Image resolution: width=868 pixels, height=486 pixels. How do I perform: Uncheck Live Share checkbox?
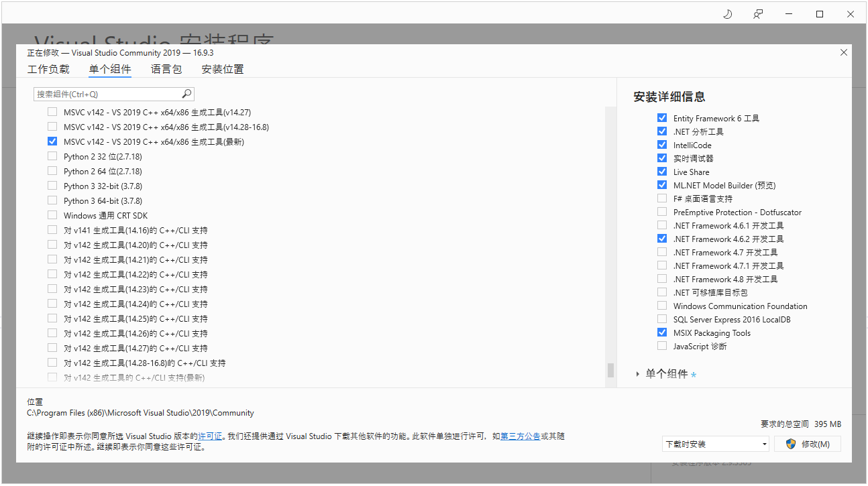click(662, 172)
